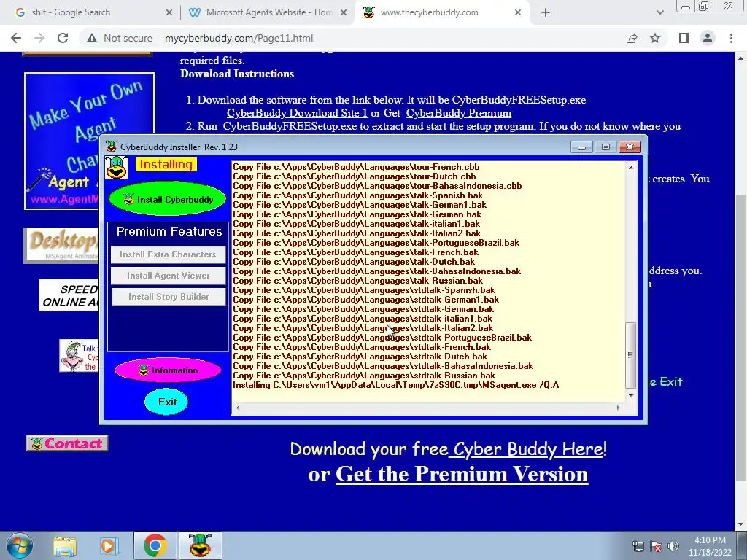Click the SPEED ONLINE banner
Image resolution: width=747 pixels, height=560 pixels.
[x=69, y=295]
